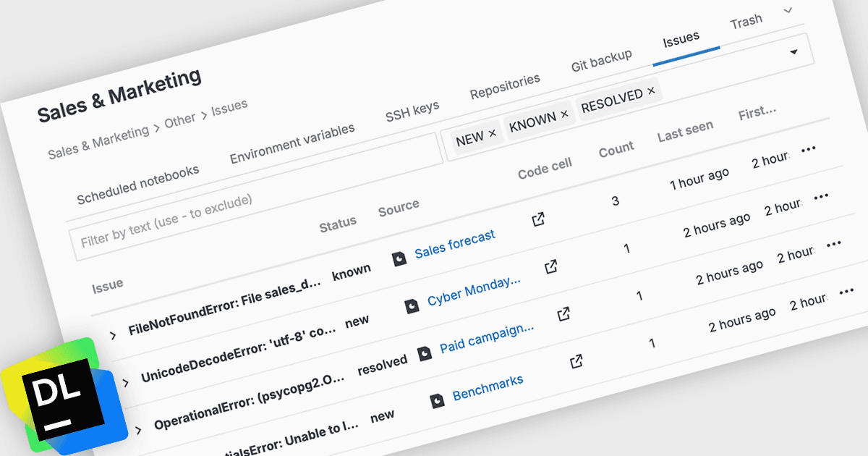Image resolution: width=868 pixels, height=456 pixels.
Task: Open Scheduled notebooks tab
Action: (137, 185)
